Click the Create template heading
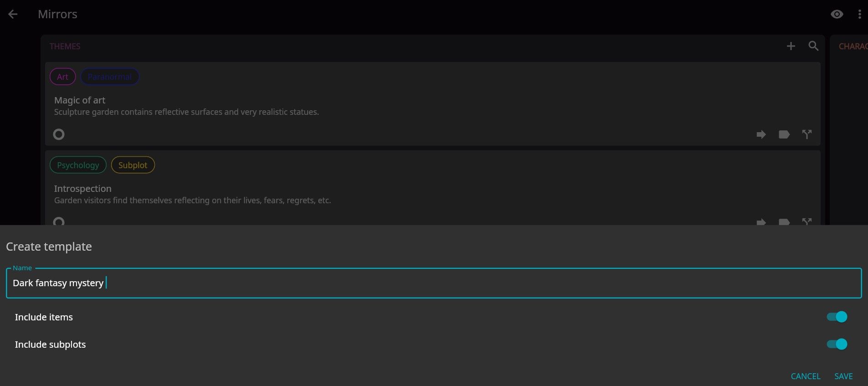The width and height of the screenshot is (868, 386). (x=49, y=247)
